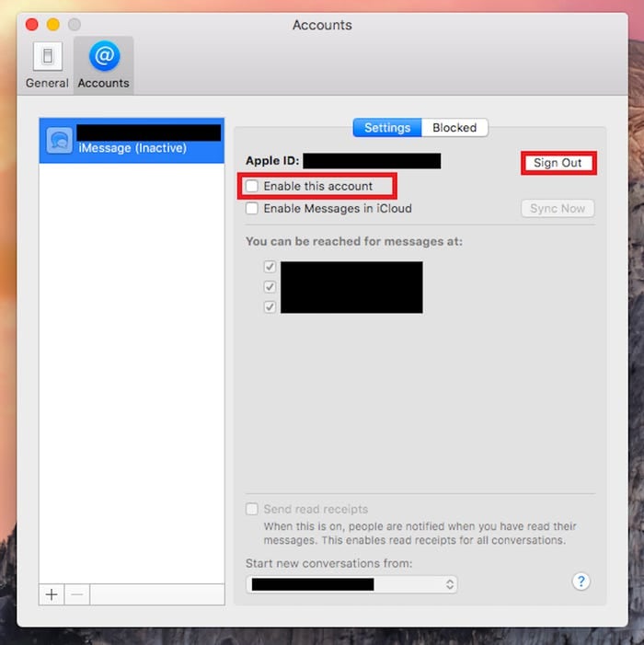The height and width of the screenshot is (645, 644).
Task: Toggle Enable Messages in iCloud
Action: (x=252, y=209)
